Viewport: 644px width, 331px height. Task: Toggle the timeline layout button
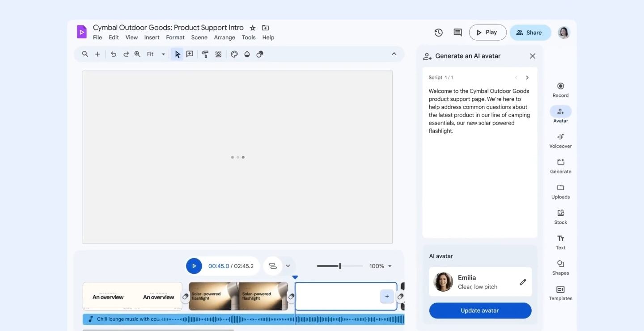pyautogui.click(x=273, y=266)
